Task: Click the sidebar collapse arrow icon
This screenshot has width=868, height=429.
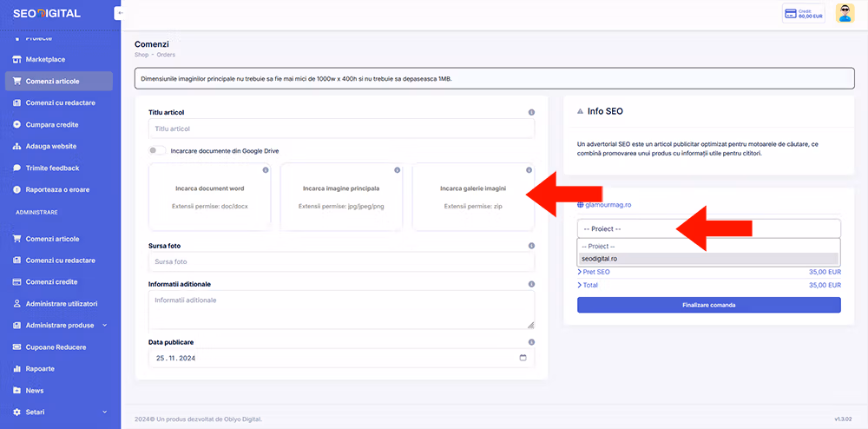Action: click(119, 13)
